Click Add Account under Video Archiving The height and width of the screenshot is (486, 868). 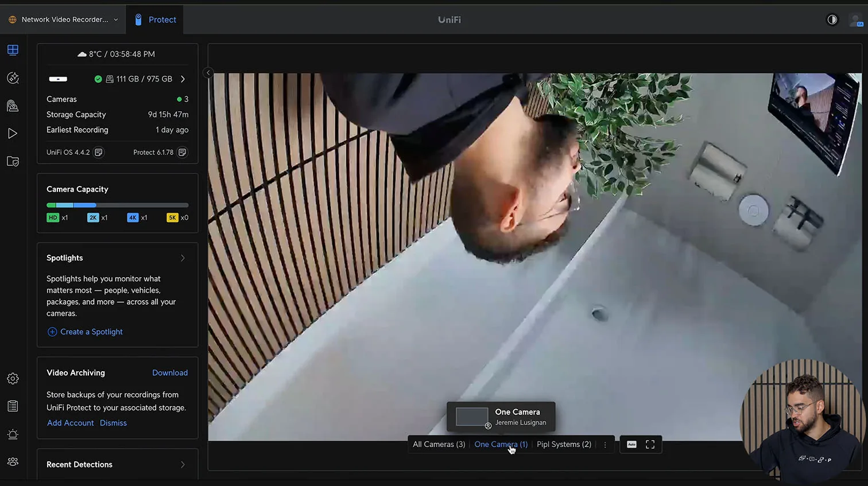(70, 423)
